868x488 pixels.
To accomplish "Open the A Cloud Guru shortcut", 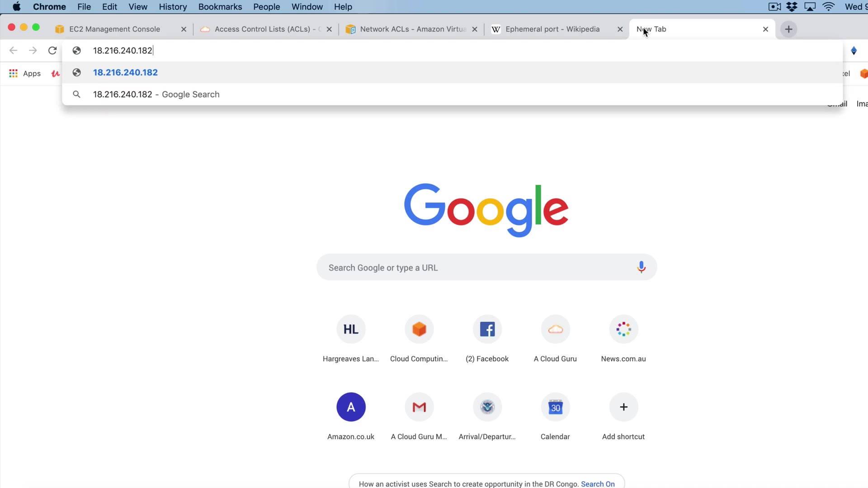I will tap(555, 329).
